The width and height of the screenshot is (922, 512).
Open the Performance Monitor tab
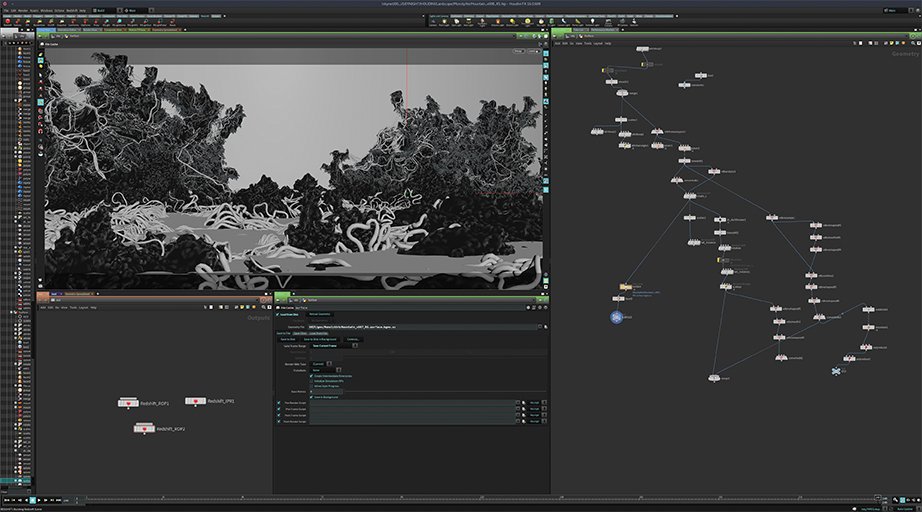604,29
